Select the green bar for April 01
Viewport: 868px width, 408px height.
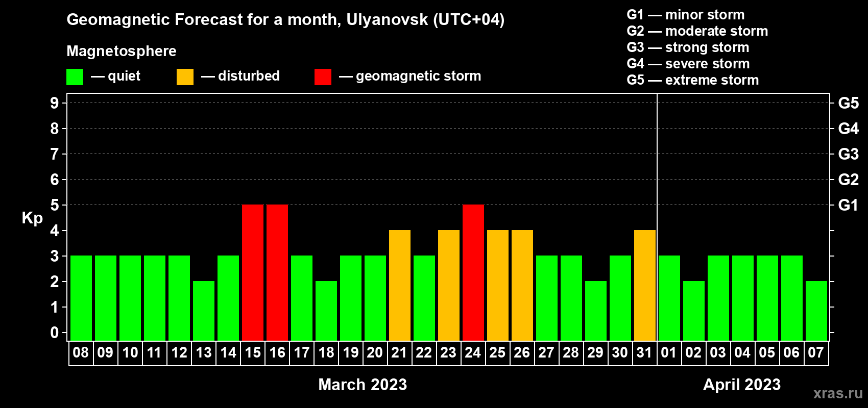click(669, 298)
